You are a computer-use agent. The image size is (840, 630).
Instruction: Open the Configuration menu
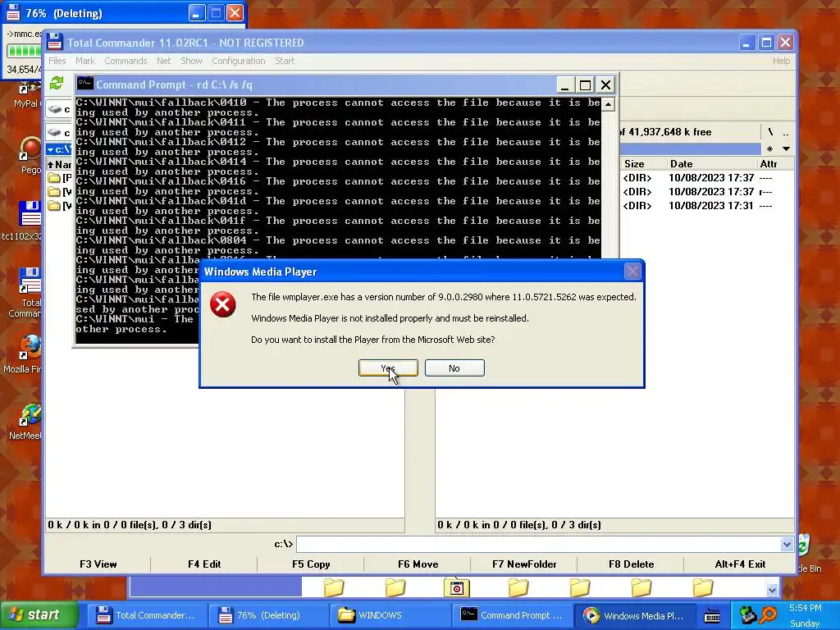pyautogui.click(x=239, y=61)
